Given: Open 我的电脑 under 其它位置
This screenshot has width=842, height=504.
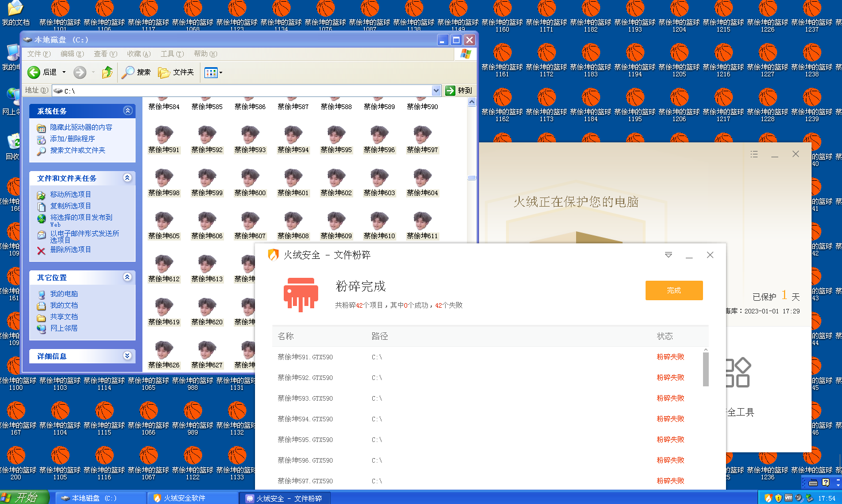Looking at the screenshot, I should click(x=64, y=294).
